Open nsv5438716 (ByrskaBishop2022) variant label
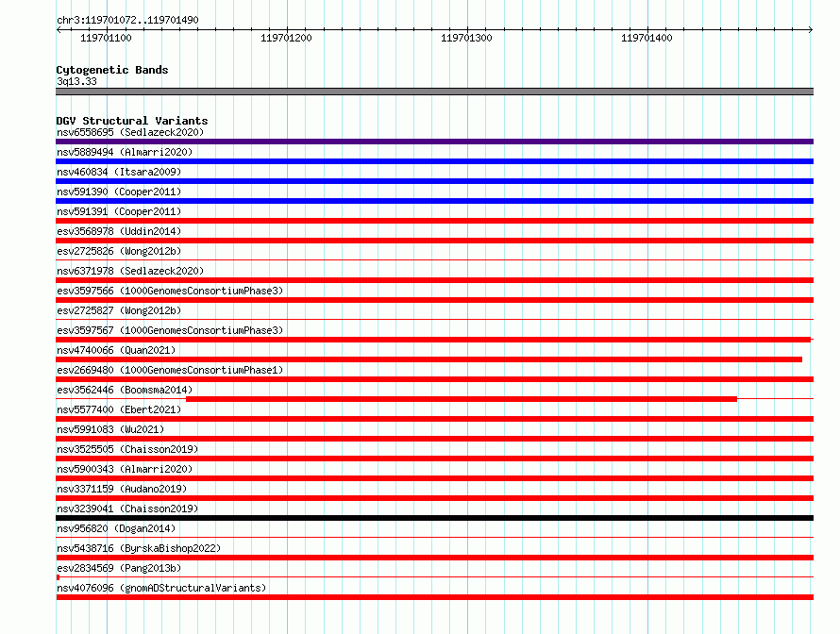Image resolution: width=840 pixels, height=634 pixels. (139, 548)
